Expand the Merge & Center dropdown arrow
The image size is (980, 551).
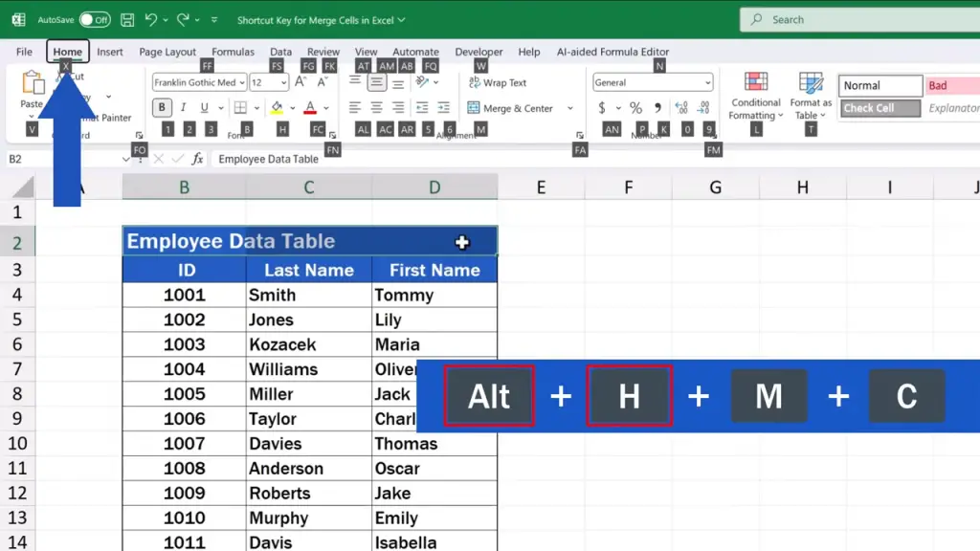(570, 109)
